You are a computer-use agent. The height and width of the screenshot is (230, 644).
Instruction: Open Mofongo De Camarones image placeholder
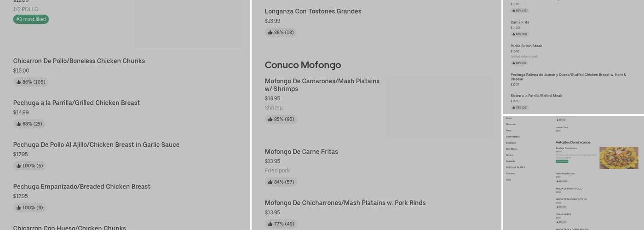click(440, 107)
